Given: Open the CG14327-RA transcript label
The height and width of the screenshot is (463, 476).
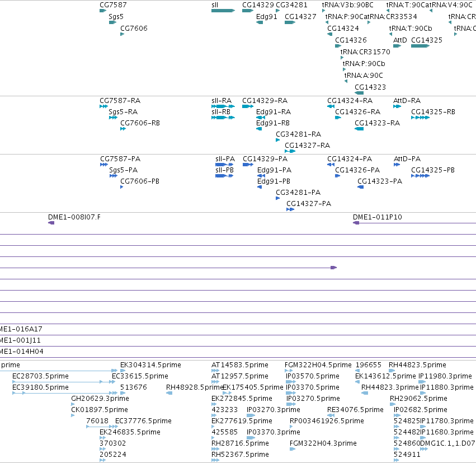Looking at the screenshot, I should (x=307, y=146).
